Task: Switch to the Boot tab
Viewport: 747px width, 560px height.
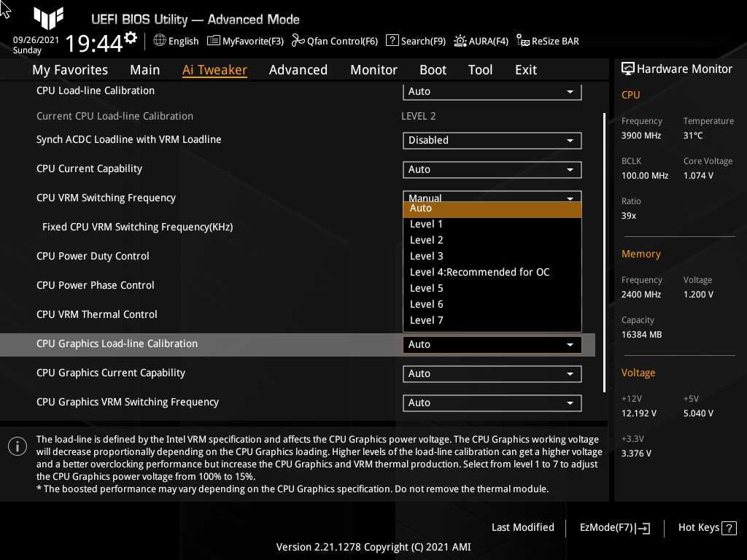Action: [433, 69]
